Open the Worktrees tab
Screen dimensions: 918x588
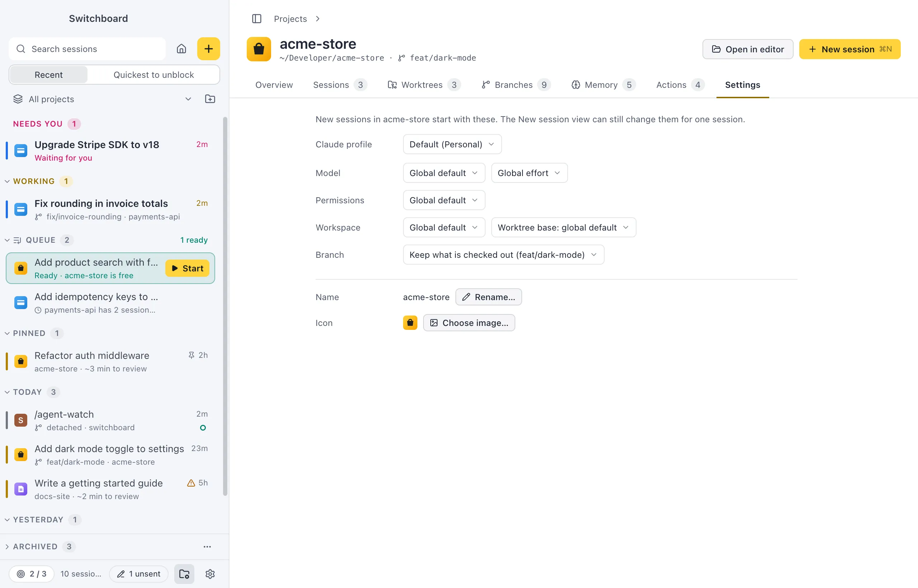click(x=423, y=85)
